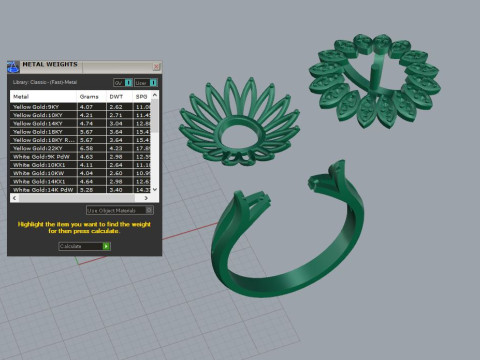The width and height of the screenshot is (480, 360).
Task: Click the Calculate button
Action: (84, 246)
